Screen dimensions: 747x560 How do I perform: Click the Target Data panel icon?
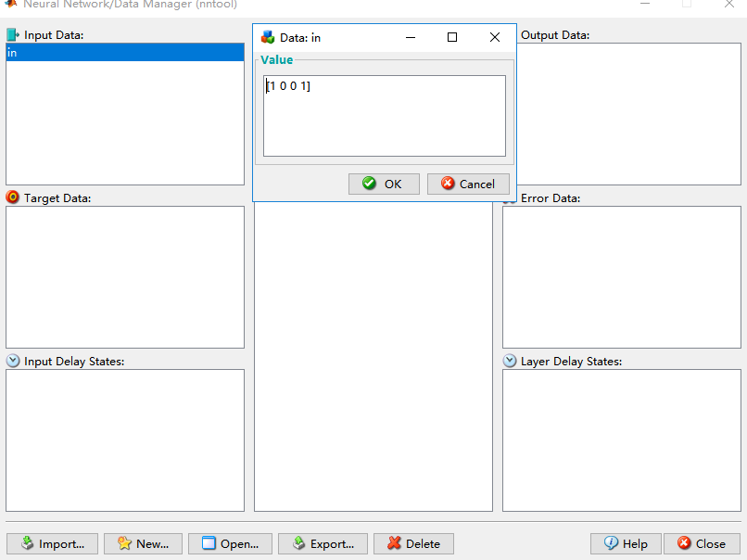click(x=11, y=197)
